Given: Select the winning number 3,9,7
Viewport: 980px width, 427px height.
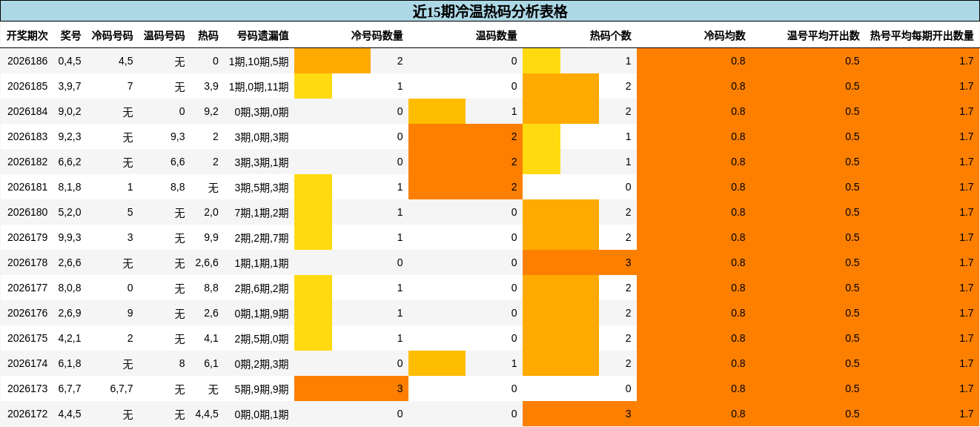Looking at the screenshot, I should (70, 86).
